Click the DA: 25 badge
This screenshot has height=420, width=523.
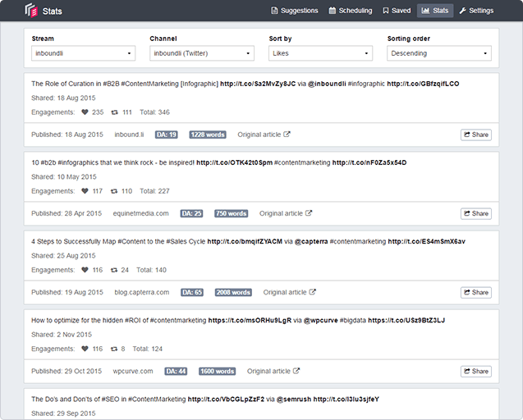192,213
